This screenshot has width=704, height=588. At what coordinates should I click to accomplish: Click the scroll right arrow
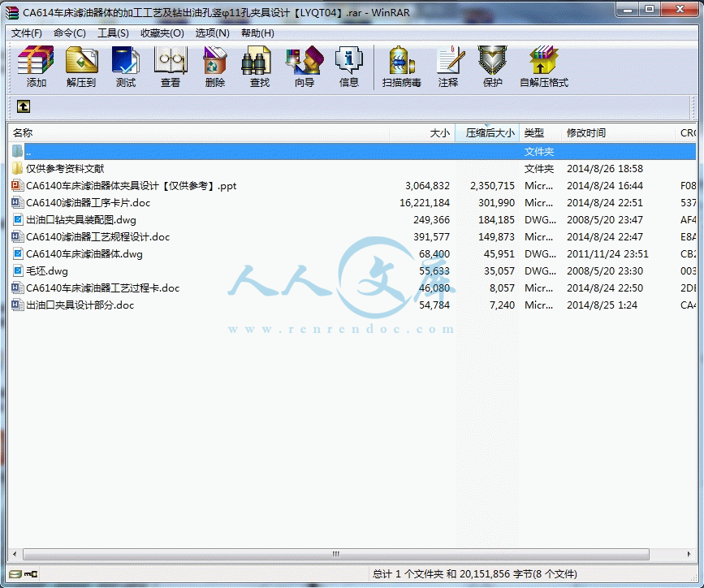[x=689, y=554]
